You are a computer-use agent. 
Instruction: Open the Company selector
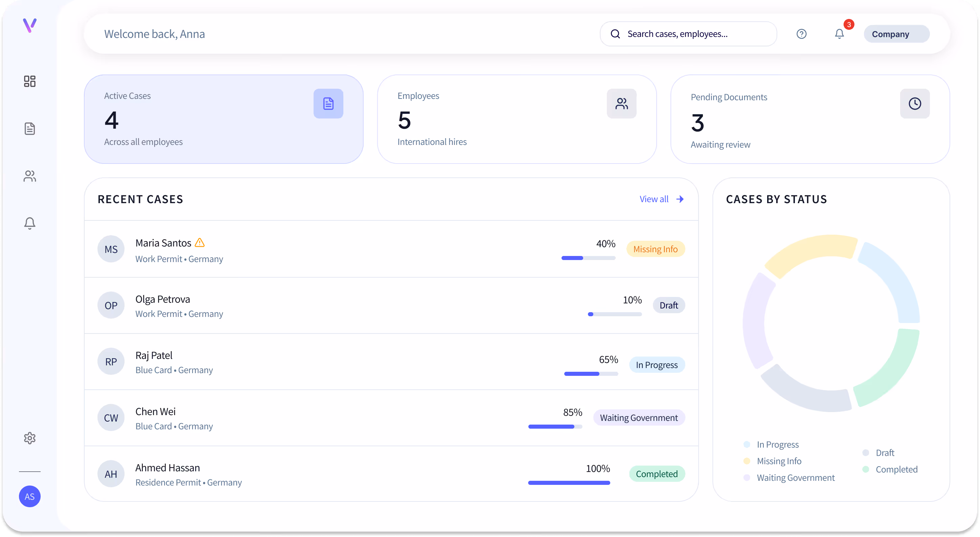(896, 34)
